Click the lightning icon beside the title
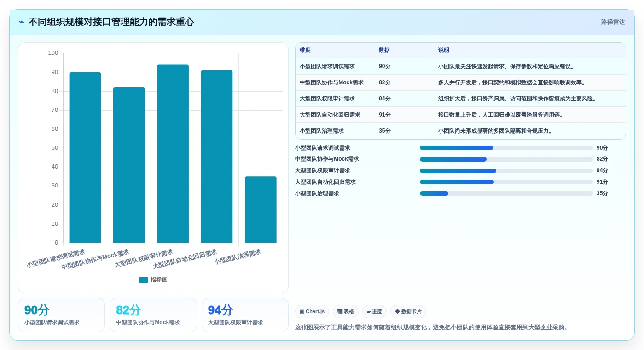 click(x=22, y=22)
